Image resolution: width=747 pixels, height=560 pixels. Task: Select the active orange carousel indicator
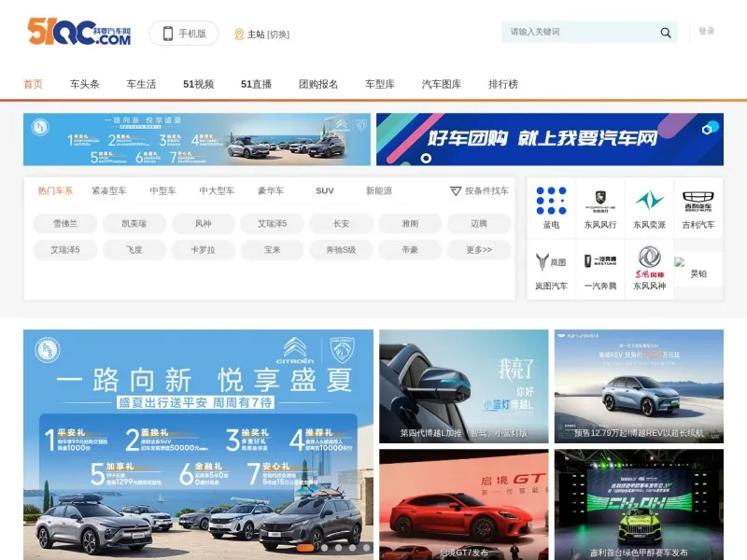click(305, 548)
